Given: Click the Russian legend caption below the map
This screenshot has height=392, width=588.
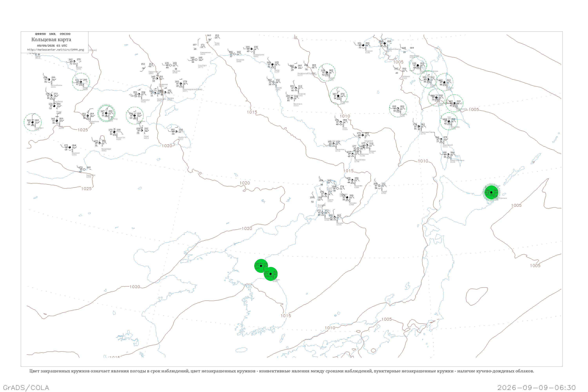Looking at the screenshot, I should (282, 371).
